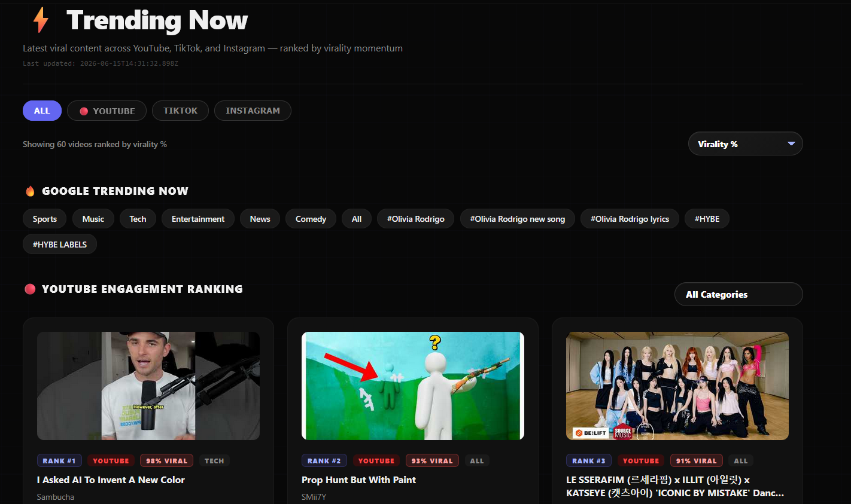Open the 'I Asked AI To Invent A New Color' title
The image size is (851, 504).
(111, 479)
